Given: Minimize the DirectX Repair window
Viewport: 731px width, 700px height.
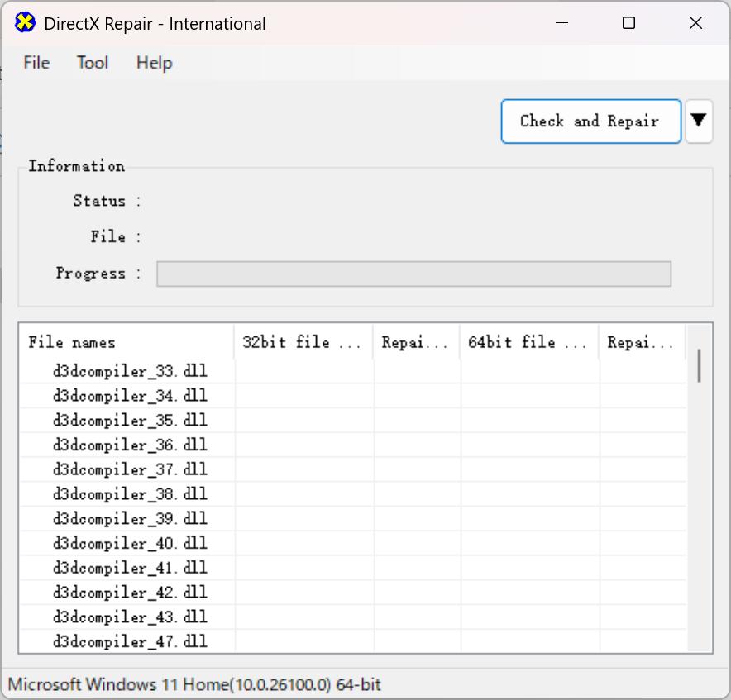Looking at the screenshot, I should click(561, 23).
